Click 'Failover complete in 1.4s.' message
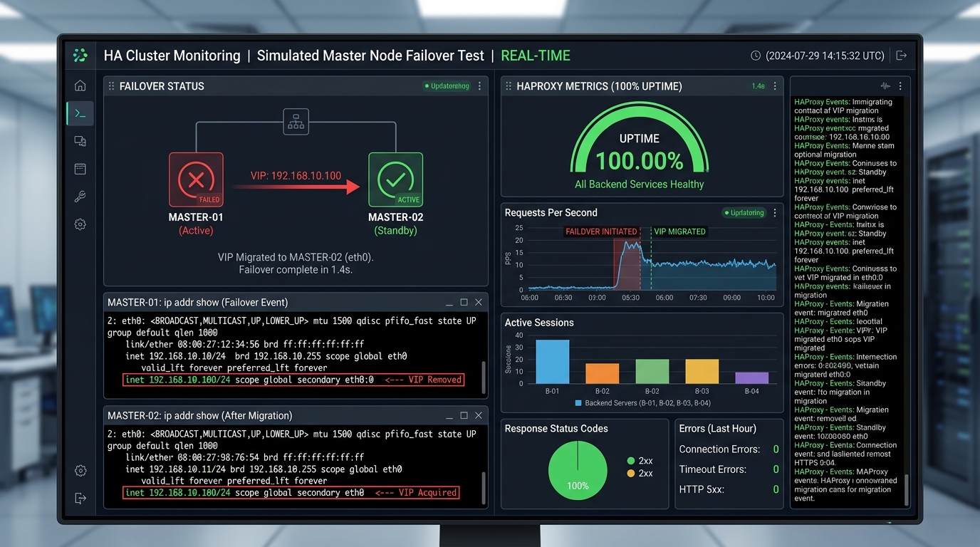 (x=296, y=270)
